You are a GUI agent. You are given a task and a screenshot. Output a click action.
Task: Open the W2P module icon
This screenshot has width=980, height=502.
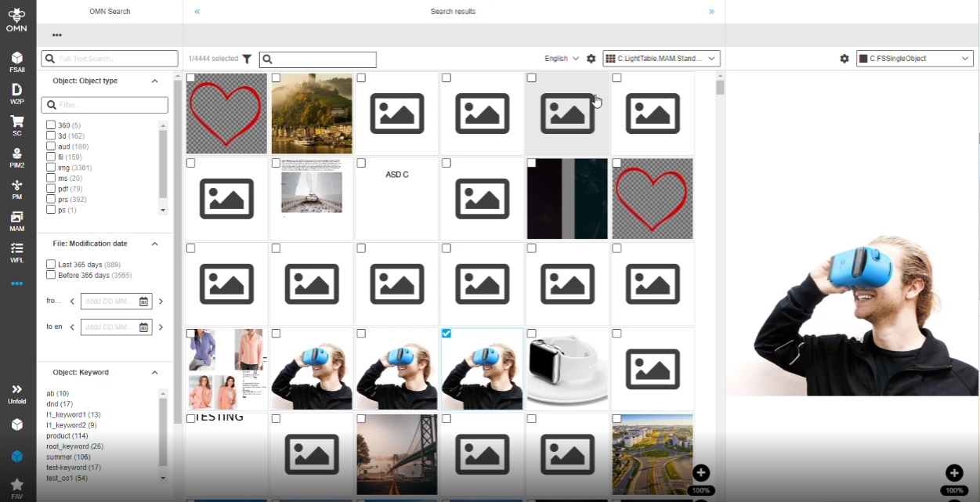(x=17, y=94)
